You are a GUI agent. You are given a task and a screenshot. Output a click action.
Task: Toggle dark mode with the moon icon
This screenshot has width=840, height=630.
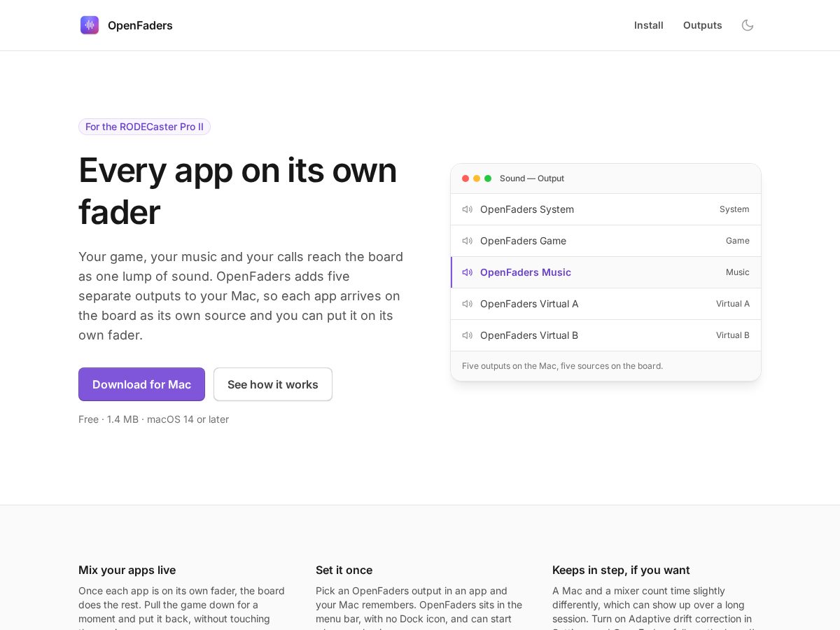[x=748, y=25]
